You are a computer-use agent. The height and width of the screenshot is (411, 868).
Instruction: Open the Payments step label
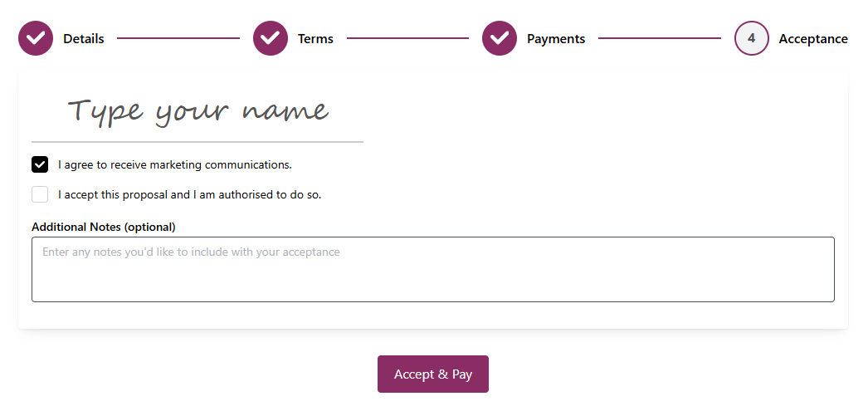pyautogui.click(x=556, y=39)
